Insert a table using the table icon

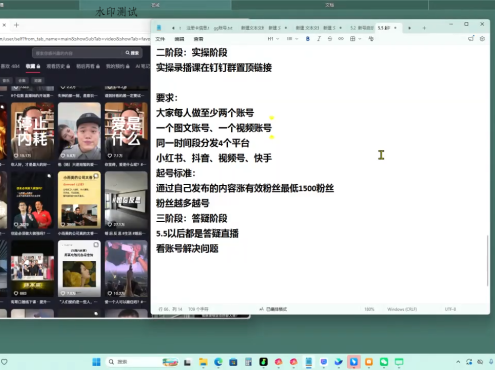click(x=352, y=39)
